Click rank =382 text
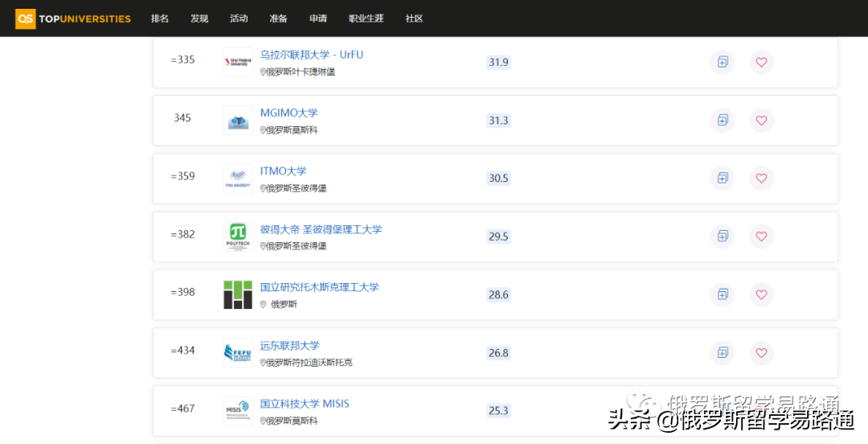This screenshot has width=868, height=444. [182, 234]
